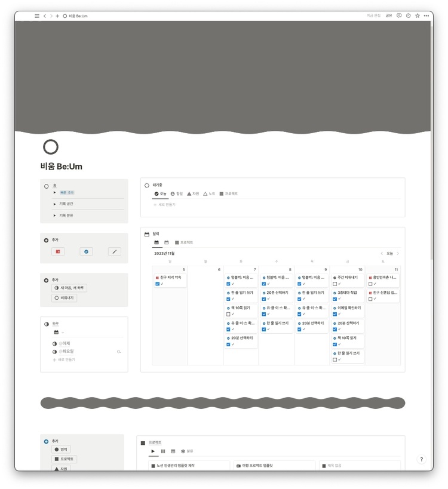
Task: View page history clock icon
Action: (x=408, y=16)
